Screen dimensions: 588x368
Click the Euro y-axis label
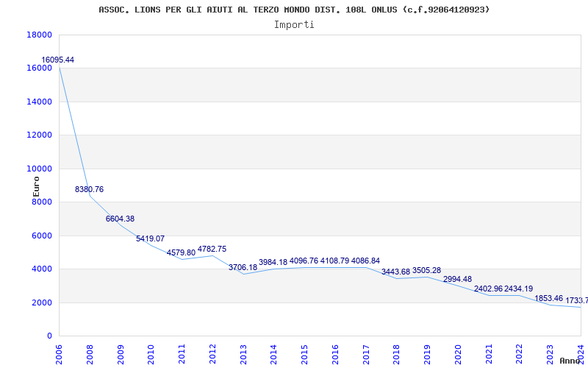click(x=36, y=186)
